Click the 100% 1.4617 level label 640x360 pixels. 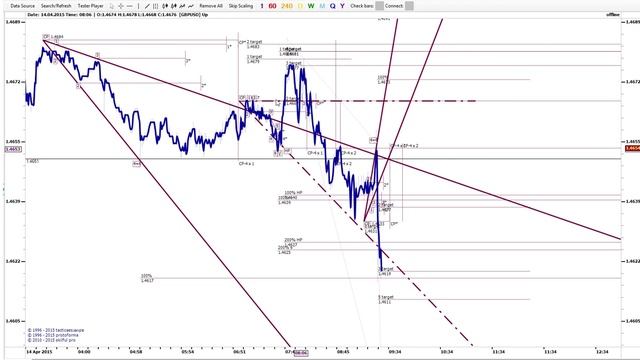click(x=147, y=278)
